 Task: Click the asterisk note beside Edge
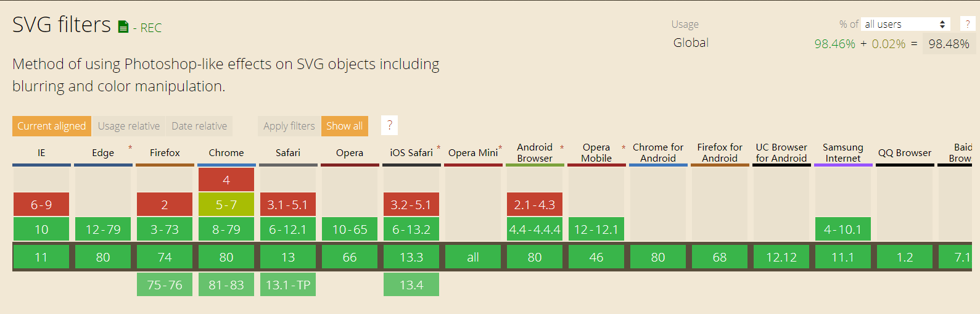click(130, 148)
